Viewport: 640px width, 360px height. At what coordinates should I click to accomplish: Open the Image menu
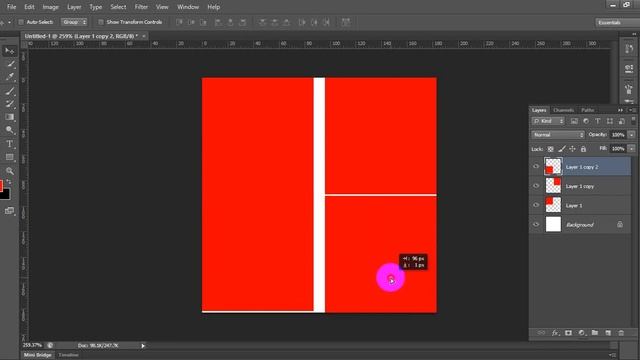(x=51, y=7)
